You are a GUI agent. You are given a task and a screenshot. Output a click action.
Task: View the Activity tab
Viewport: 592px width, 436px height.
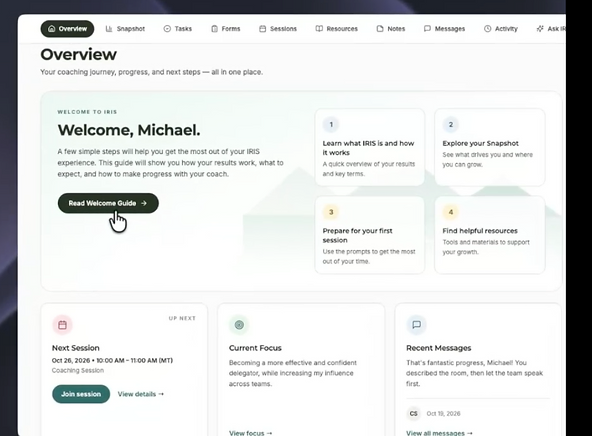coord(501,29)
